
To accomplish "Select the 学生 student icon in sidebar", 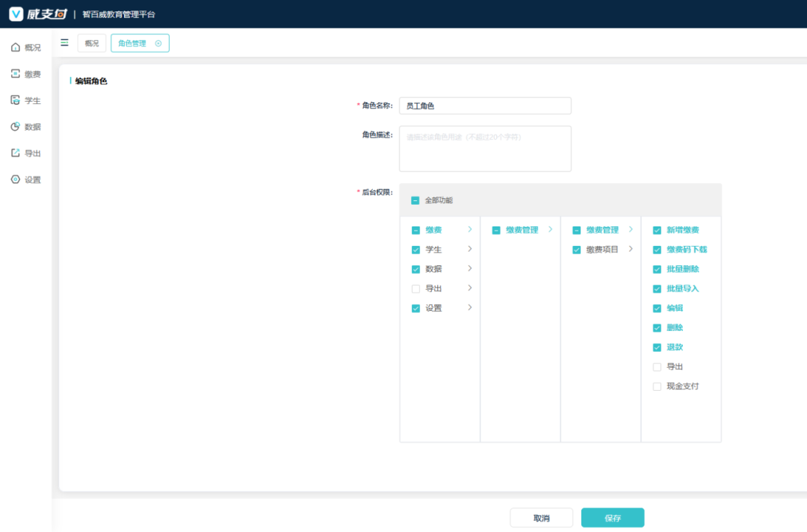I will click(x=15, y=100).
